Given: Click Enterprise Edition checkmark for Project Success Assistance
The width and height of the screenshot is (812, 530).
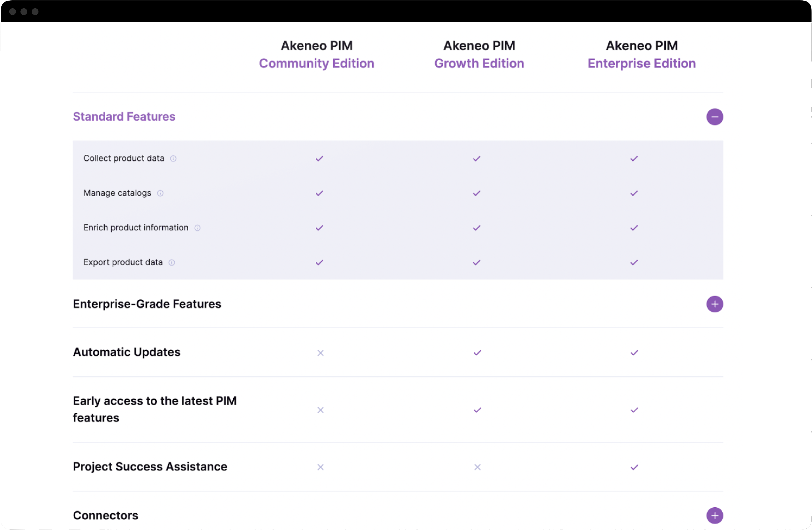Looking at the screenshot, I should coord(634,467).
